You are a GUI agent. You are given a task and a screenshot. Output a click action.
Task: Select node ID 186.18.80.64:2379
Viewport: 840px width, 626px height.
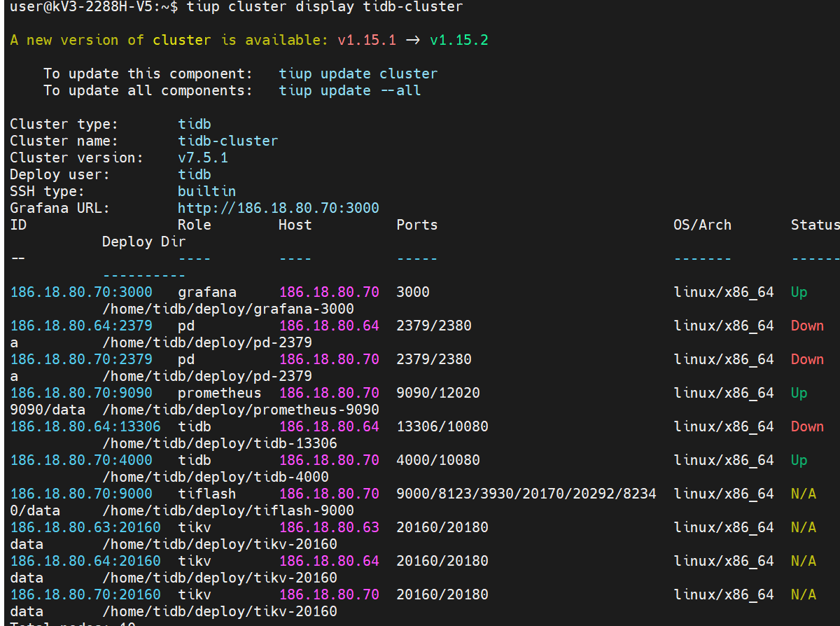click(x=81, y=326)
